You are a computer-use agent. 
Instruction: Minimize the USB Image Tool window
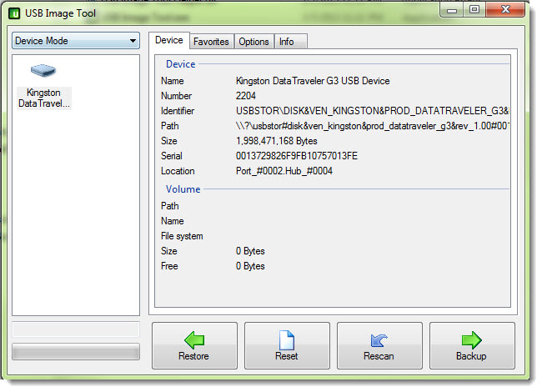452,10
